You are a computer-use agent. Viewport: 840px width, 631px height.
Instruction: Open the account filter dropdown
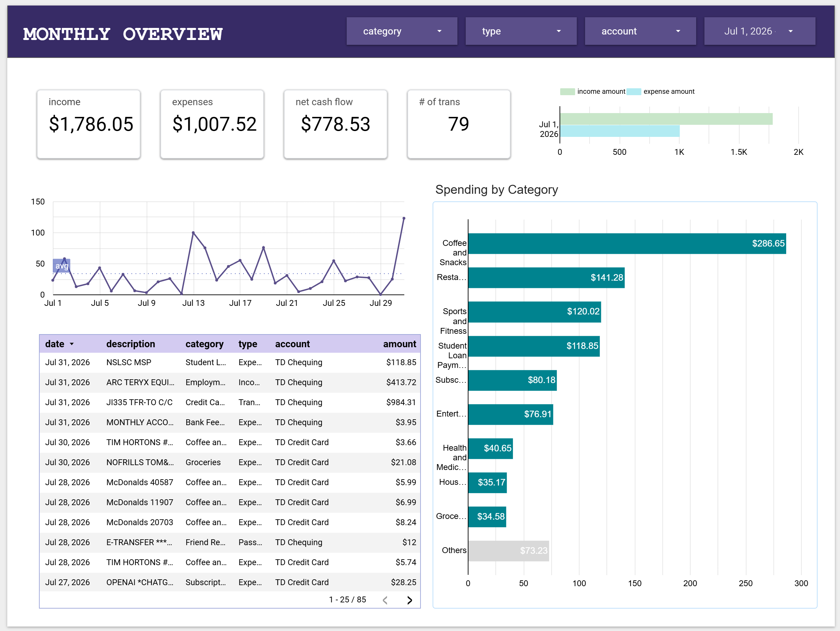tap(640, 31)
